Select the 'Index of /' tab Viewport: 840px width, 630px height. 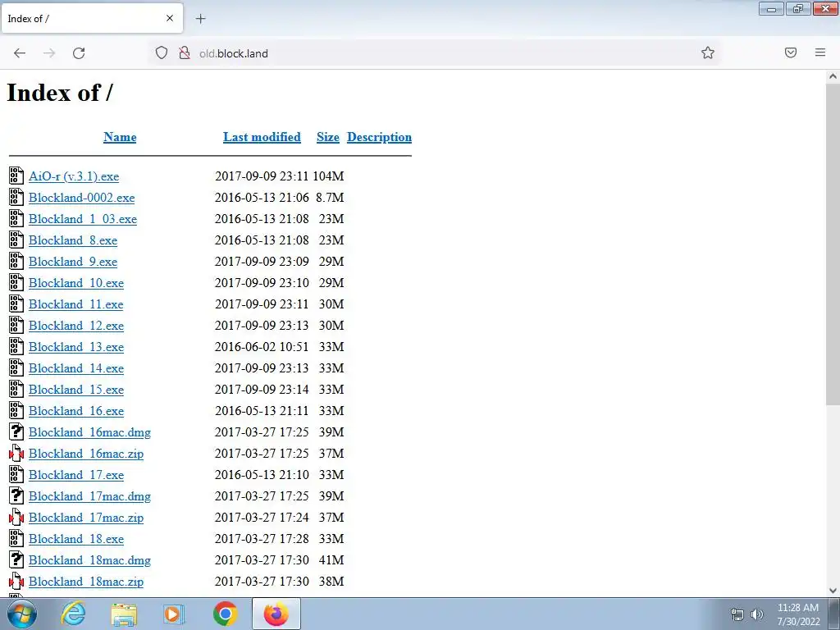pos(92,18)
